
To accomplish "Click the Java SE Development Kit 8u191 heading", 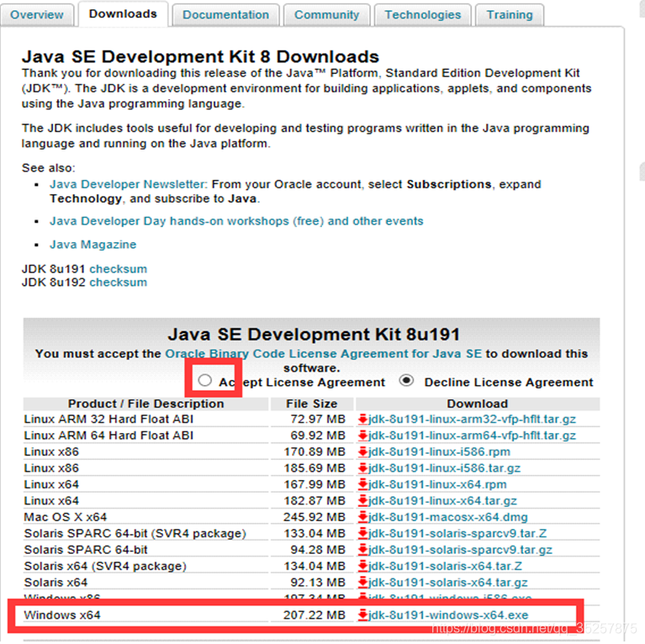I will tap(314, 335).
